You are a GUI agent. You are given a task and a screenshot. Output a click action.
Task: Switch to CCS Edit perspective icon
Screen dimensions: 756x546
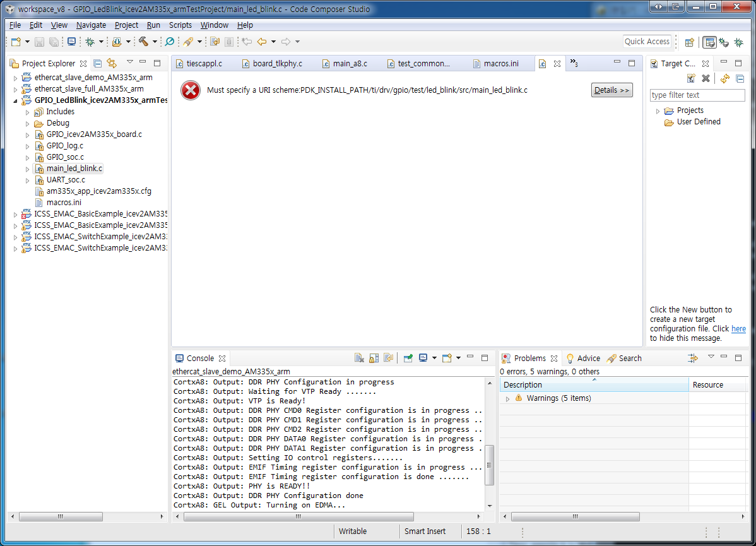pyautogui.click(x=709, y=42)
